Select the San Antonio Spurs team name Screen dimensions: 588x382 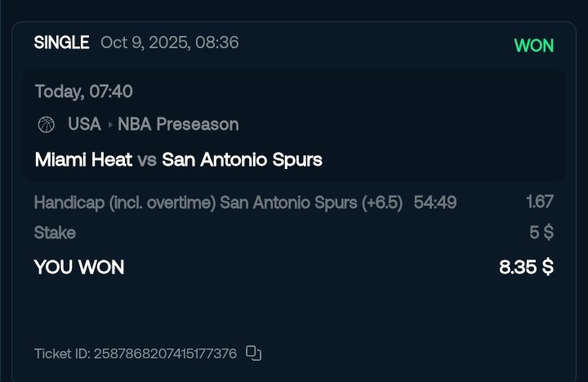tap(242, 160)
